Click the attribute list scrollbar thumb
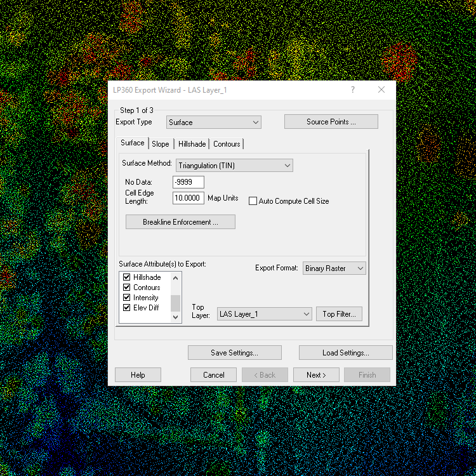The image size is (476, 476). [x=175, y=303]
